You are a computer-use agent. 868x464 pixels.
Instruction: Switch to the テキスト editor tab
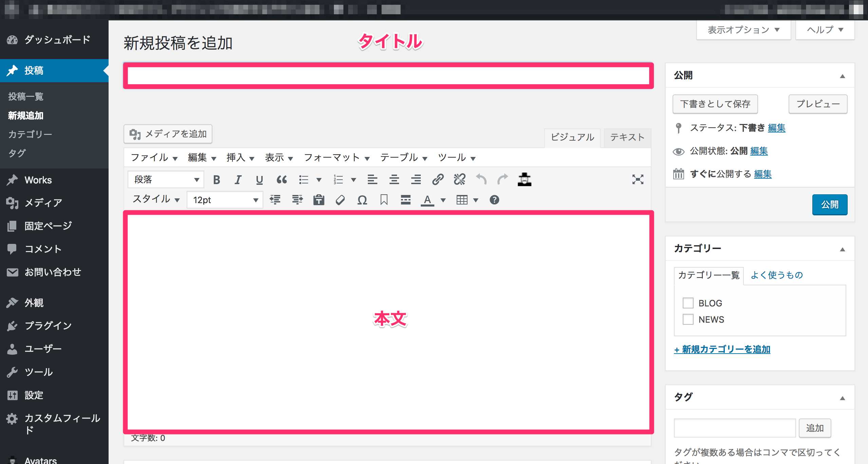coord(627,137)
